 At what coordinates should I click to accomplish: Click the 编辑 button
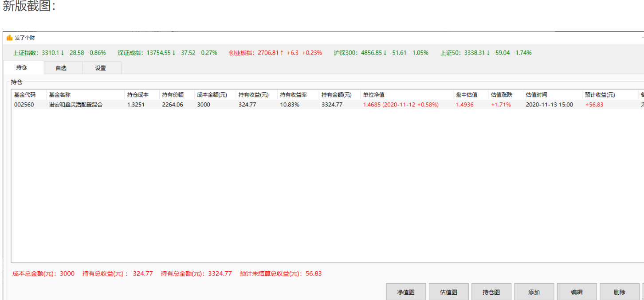(576, 292)
